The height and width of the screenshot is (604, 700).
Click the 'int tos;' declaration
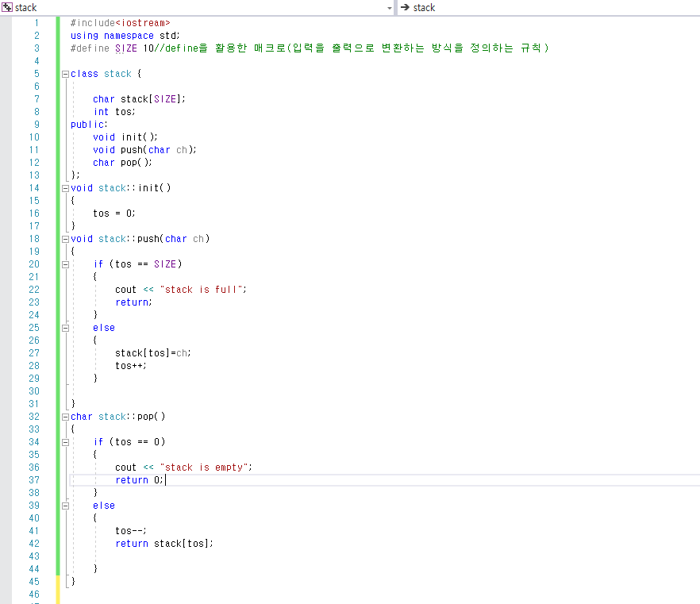(x=114, y=112)
